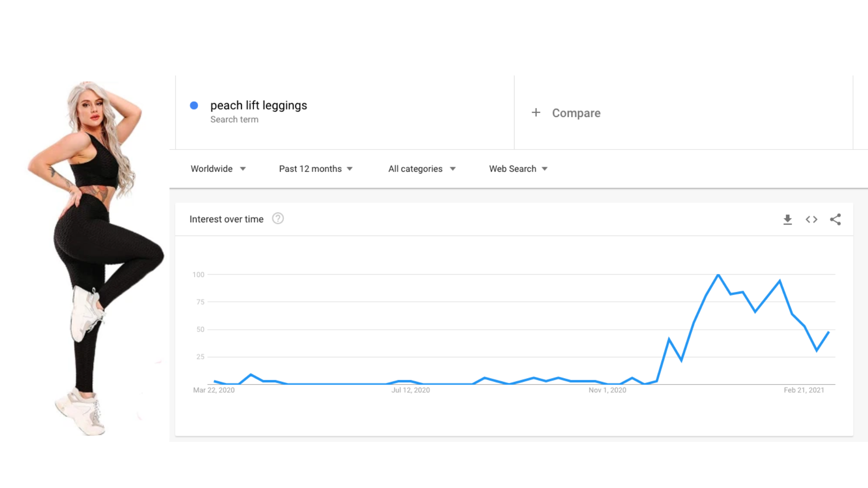Viewport: 868px width, 488px height.
Task: Share the Interest over time chart
Action: point(835,220)
